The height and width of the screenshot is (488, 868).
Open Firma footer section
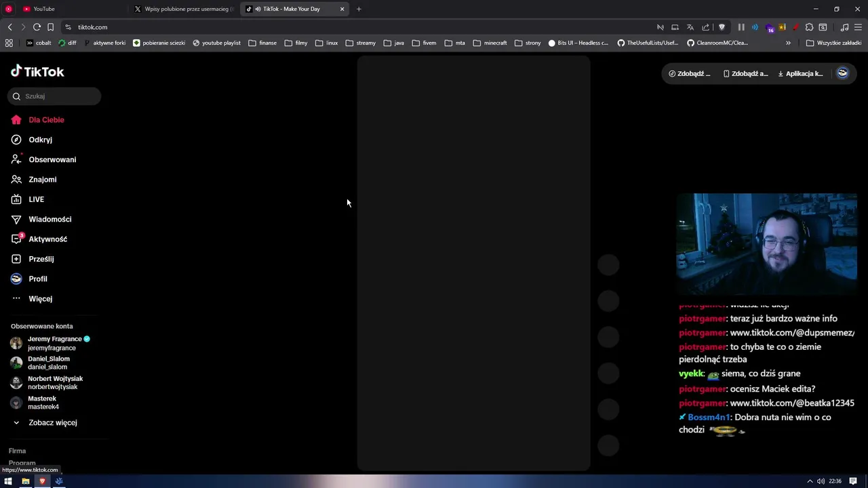coord(18,451)
